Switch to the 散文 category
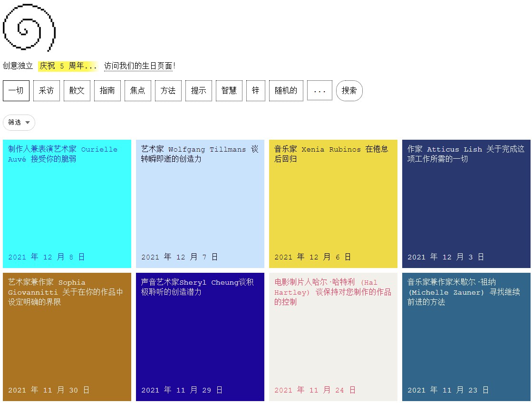 [x=77, y=91]
